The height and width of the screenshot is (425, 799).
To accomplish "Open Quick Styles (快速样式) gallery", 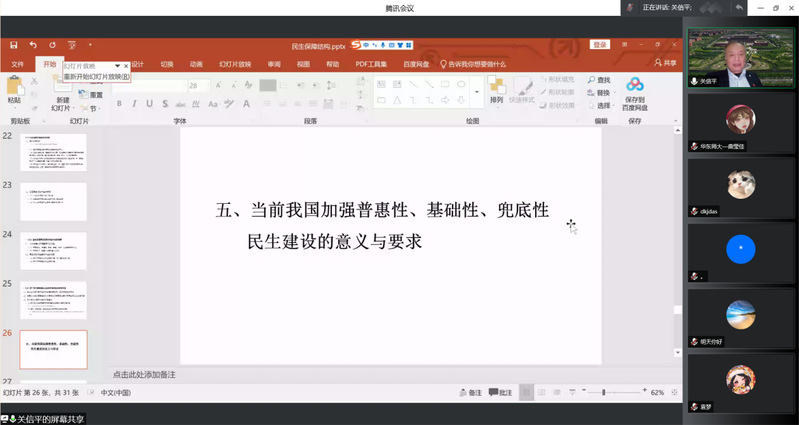I will point(522,90).
